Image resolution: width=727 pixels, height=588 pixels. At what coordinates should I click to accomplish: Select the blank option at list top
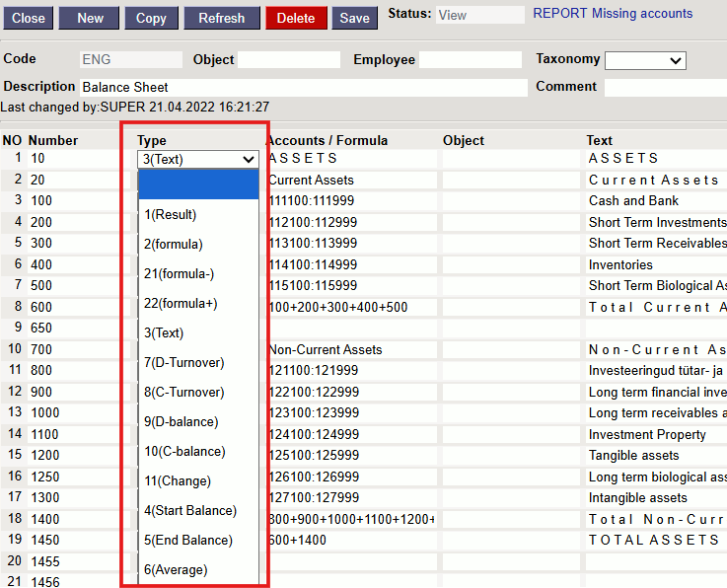click(x=198, y=185)
